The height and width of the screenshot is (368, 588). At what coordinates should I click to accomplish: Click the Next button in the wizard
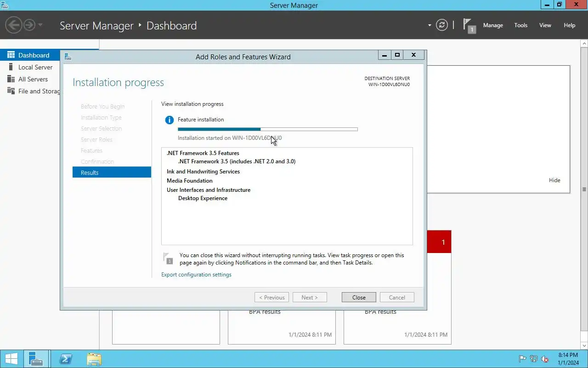pyautogui.click(x=310, y=298)
